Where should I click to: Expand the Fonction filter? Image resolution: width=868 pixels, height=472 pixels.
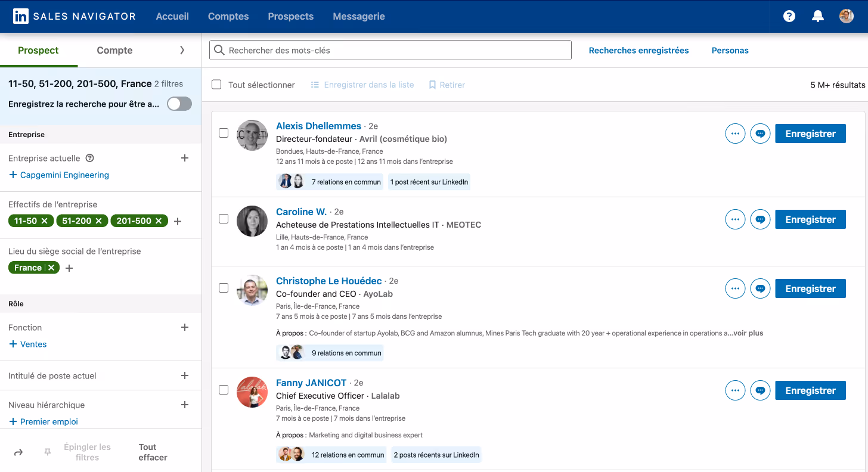[185, 327]
